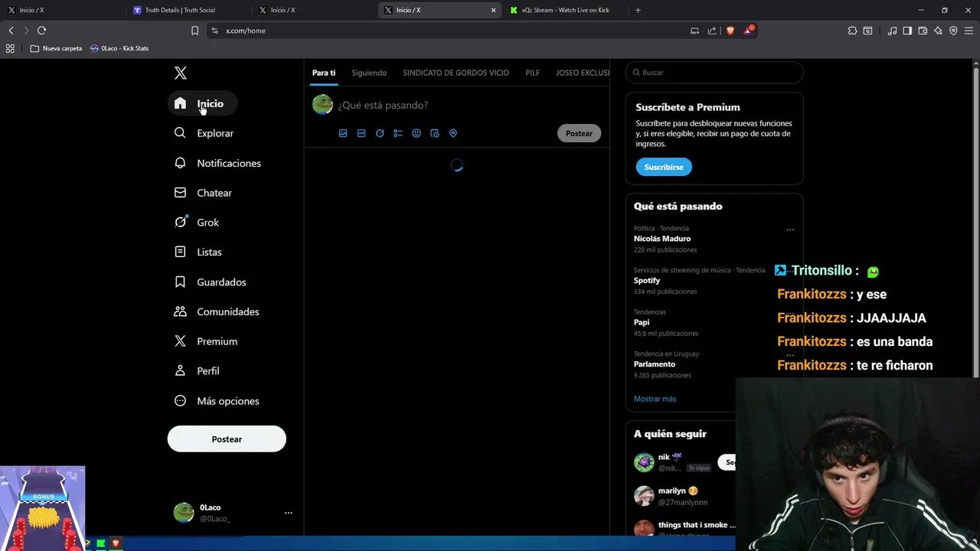
Task: Open Perfil in the sidebar
Action: (197, 370)
